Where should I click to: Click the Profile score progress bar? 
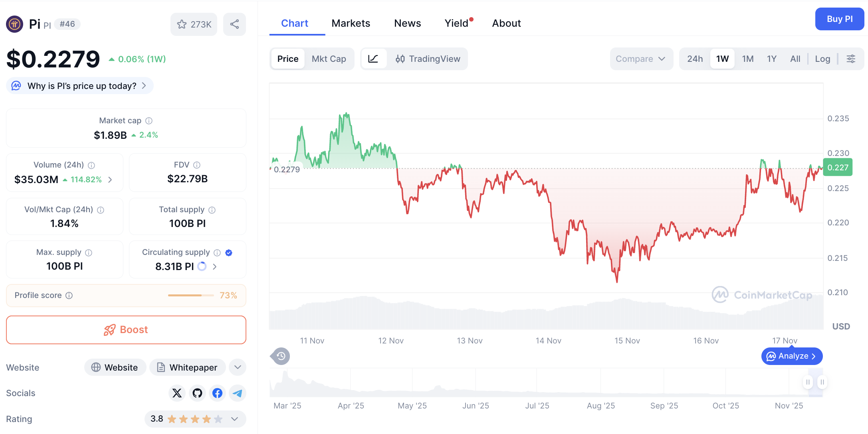point(191,295)
